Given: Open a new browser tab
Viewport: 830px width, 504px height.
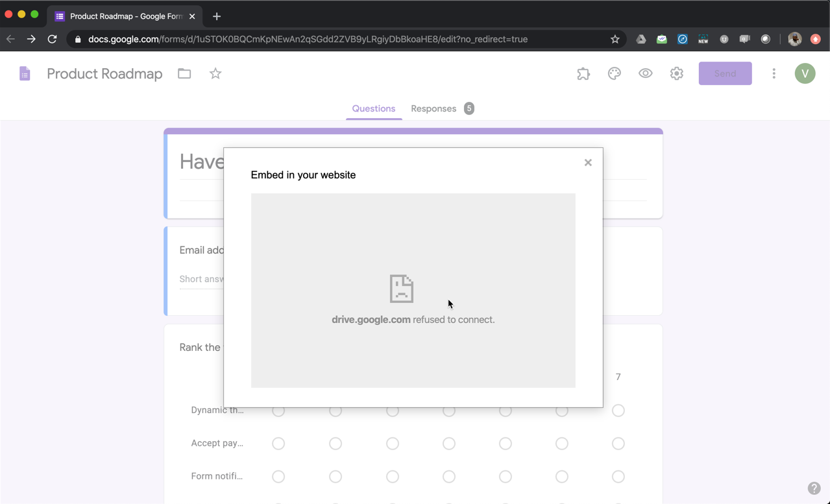Looking at the screenshot, I should pos(217,16).
